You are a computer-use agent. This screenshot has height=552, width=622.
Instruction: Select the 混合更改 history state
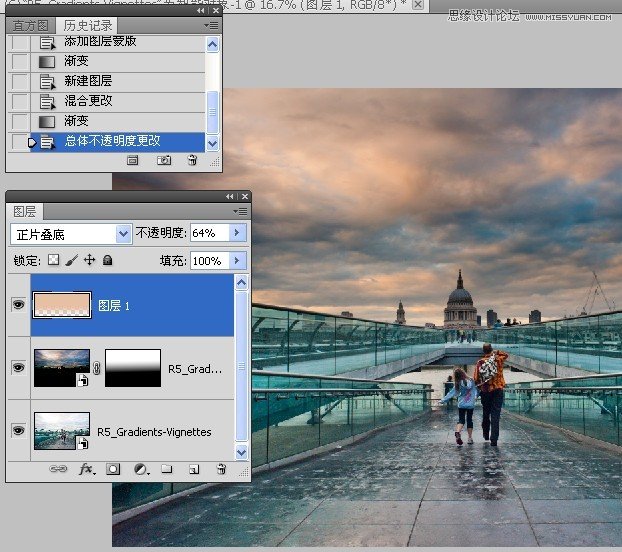[89, 101]
